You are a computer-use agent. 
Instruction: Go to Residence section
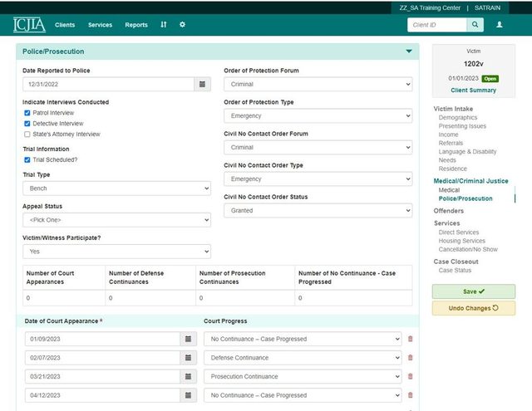tap(452, 169)
